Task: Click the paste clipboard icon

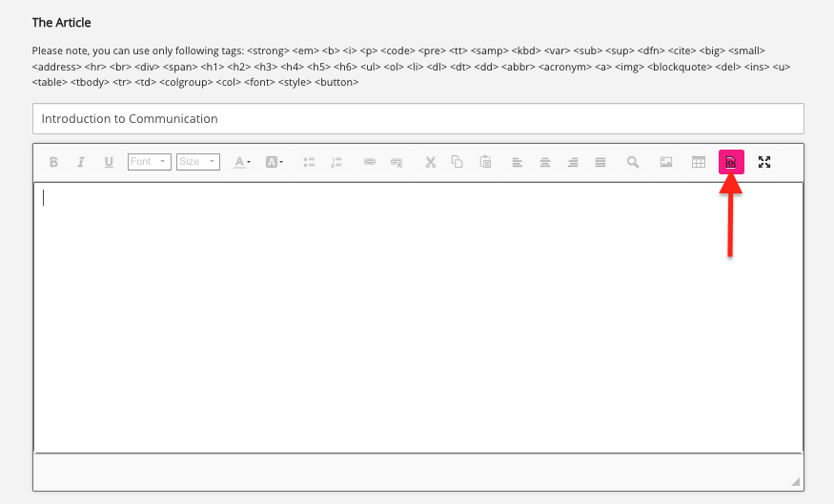Action: (485, 162)
